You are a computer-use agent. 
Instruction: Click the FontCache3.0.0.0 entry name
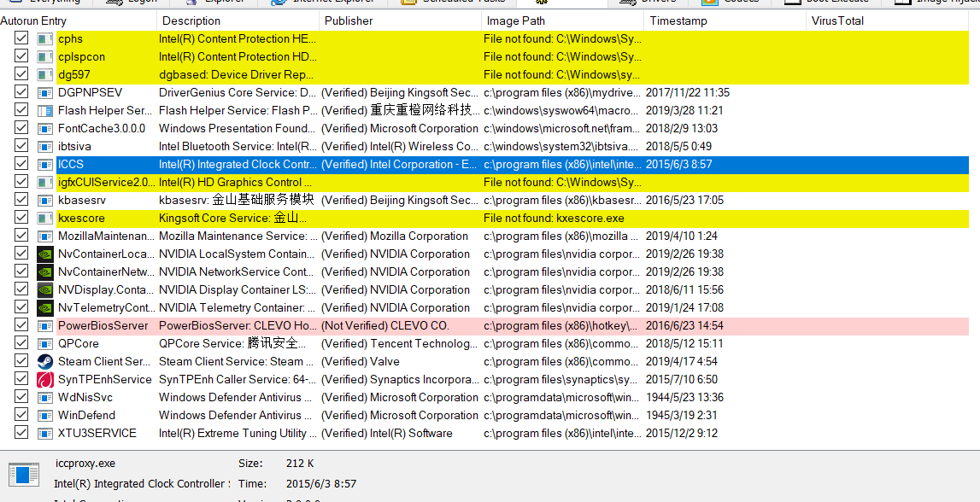click(x=102, y=129)
